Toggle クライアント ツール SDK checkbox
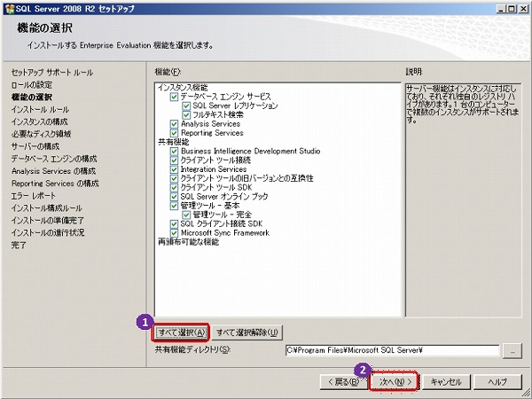This screenshot has height=399, width=532. (x=174, y=188)
